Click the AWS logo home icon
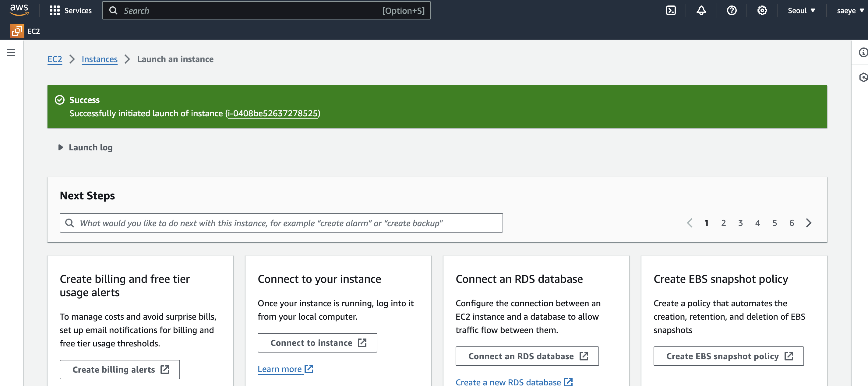Viewport: 868px width, 386px height. pos(19,10)
